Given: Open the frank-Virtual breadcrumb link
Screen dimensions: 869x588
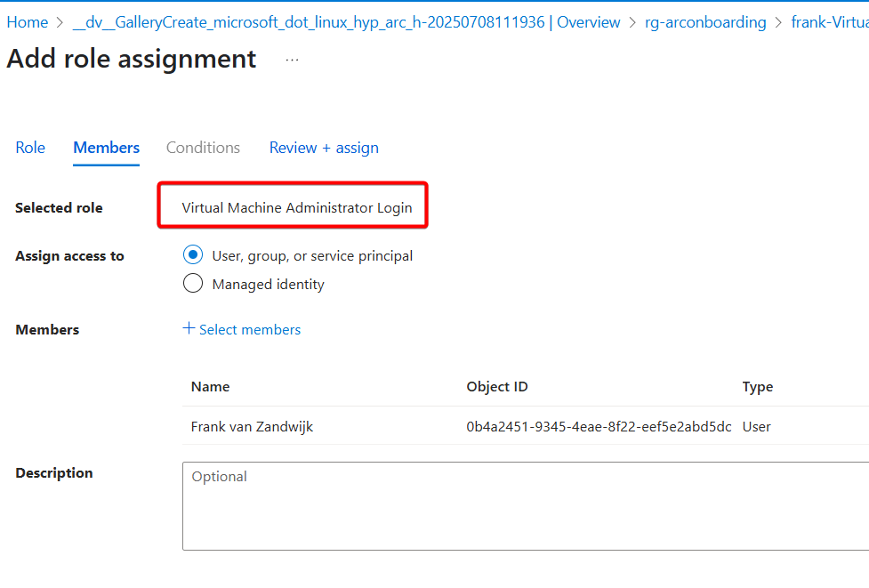Looking at the screenshot, I should (829, 22).
